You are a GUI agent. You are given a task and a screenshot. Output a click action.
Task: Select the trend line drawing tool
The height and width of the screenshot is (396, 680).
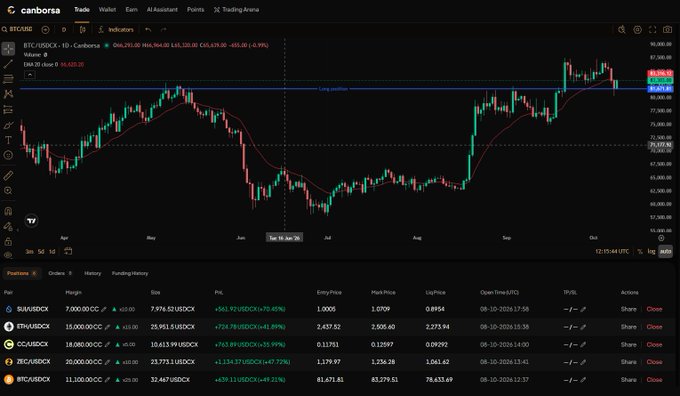coord(8,64)
